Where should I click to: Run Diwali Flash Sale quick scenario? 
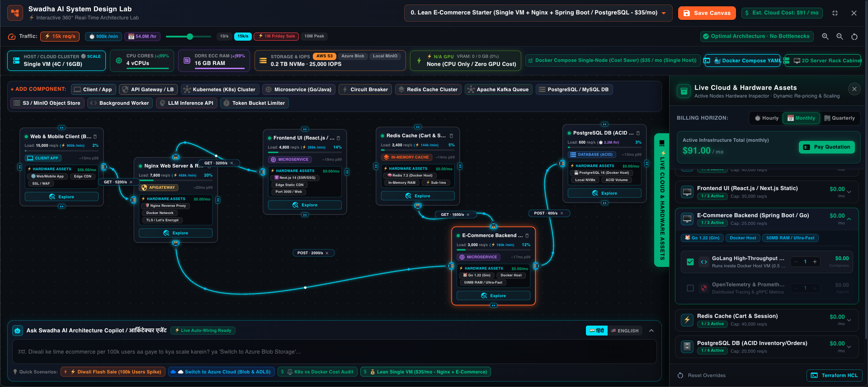point(113,372)
